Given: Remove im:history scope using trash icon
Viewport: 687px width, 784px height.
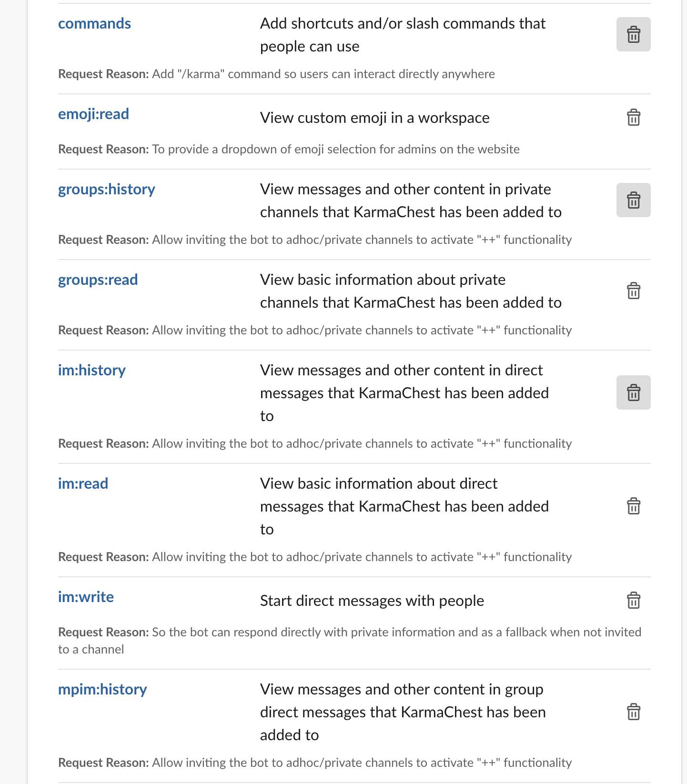Looking at the screenshot, I should 633,392.
